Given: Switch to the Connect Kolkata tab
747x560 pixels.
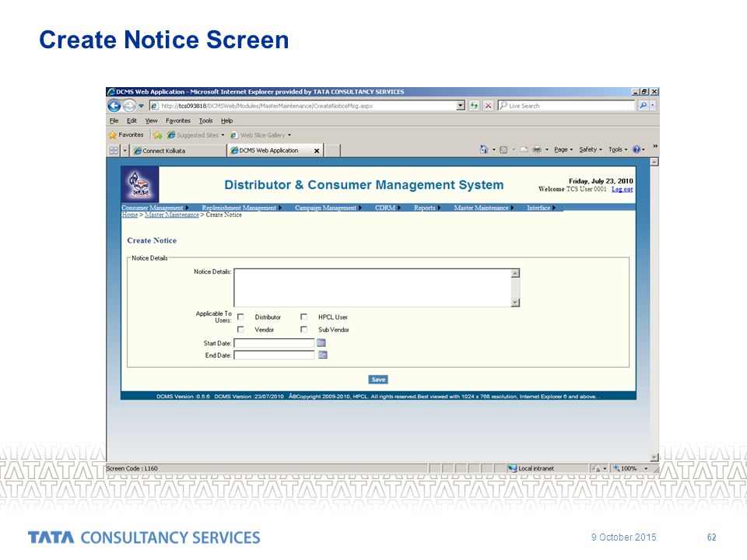Looking at the screenshot, I should pos(178,151).
